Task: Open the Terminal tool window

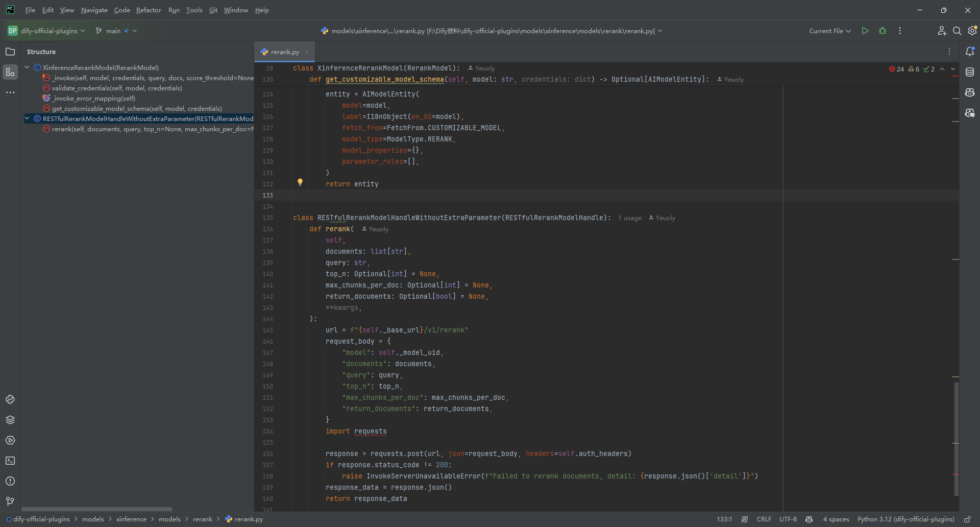Action: coord(10,461)
